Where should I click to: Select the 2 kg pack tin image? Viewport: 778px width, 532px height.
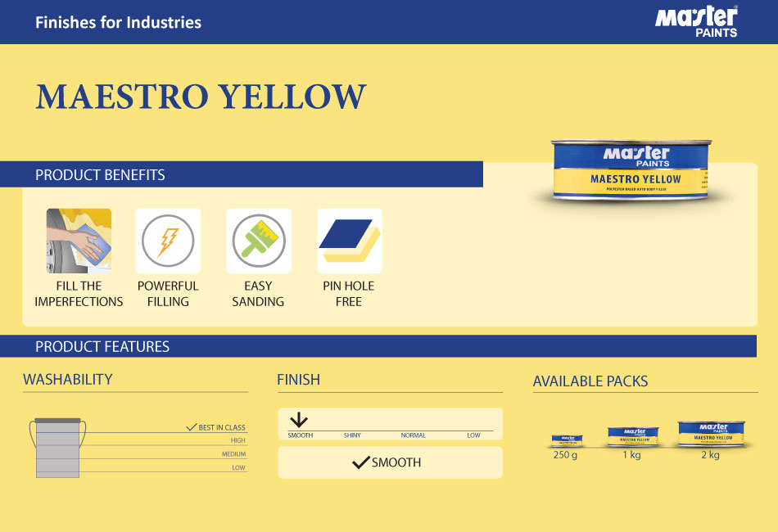712,434
